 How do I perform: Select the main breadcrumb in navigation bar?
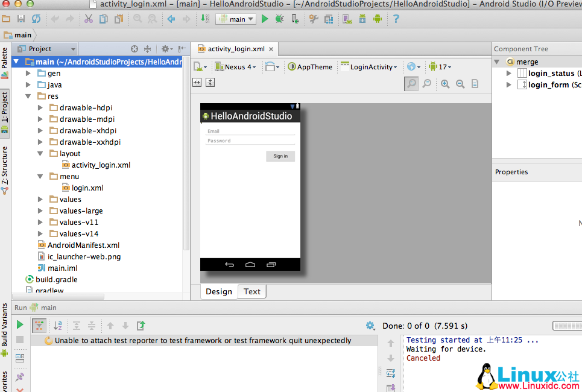(x=18, y=35)
